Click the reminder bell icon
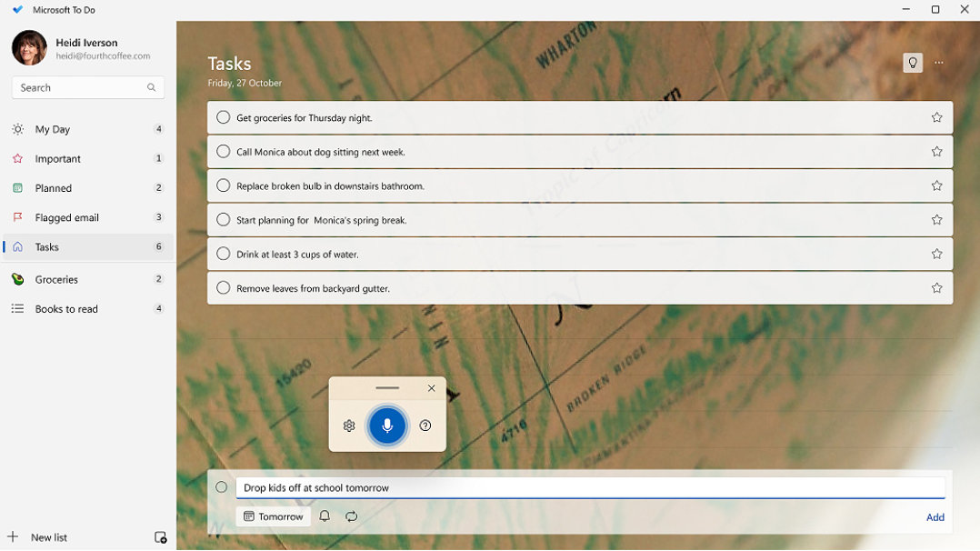The image size is (980, 551). pyautogui.click(x=325, y=516)
